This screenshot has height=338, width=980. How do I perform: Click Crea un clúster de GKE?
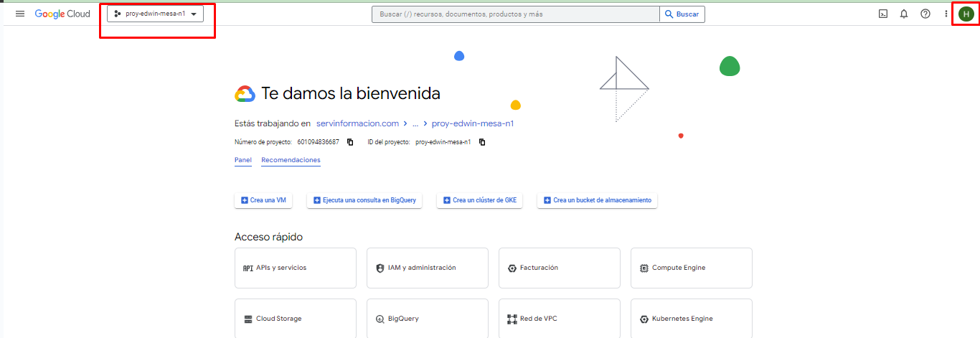coord(480,200)
